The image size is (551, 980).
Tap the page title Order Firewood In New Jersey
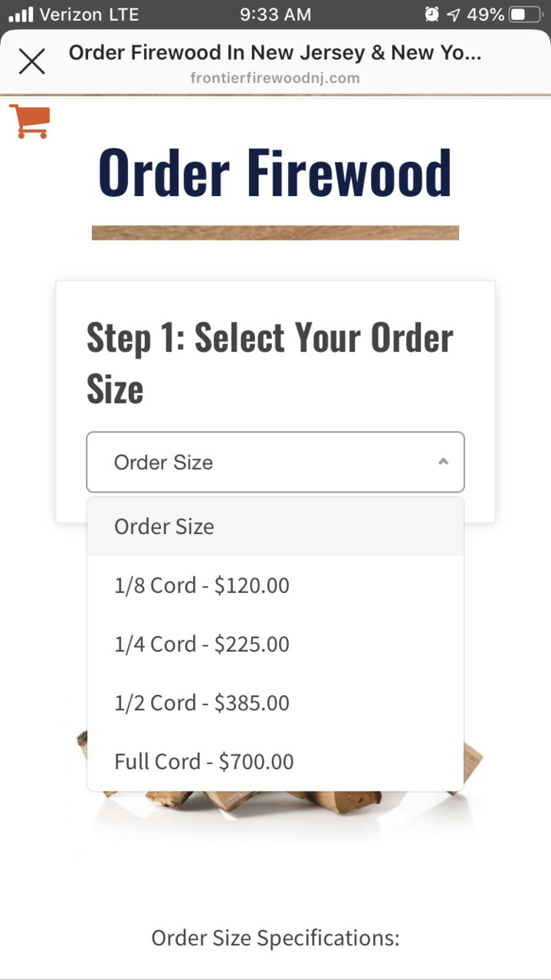coord(275,53)
